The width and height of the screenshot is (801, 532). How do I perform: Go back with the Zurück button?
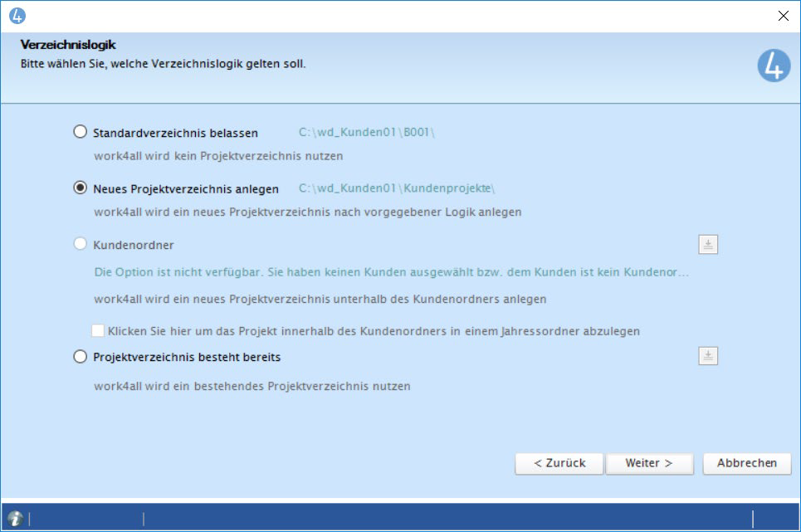tap(559, 463)
